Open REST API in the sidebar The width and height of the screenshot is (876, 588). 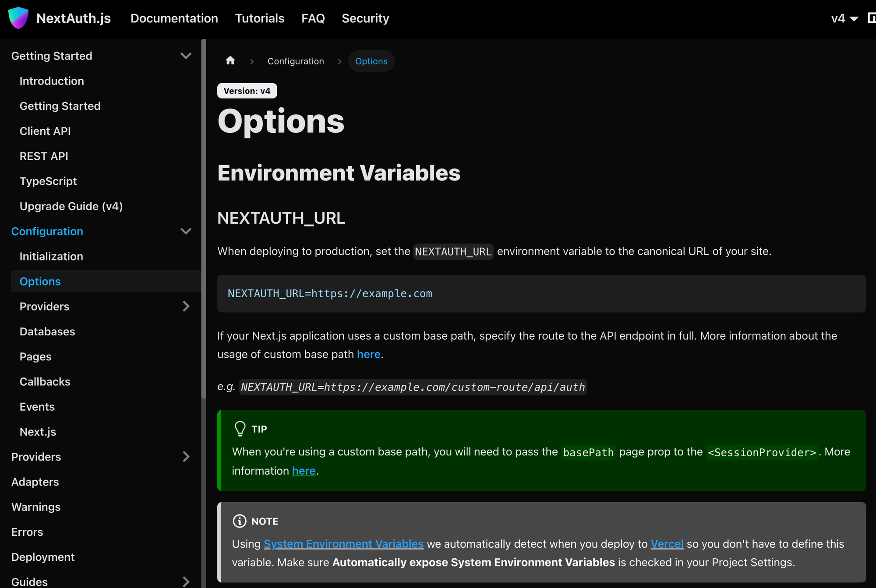[44, 156]
